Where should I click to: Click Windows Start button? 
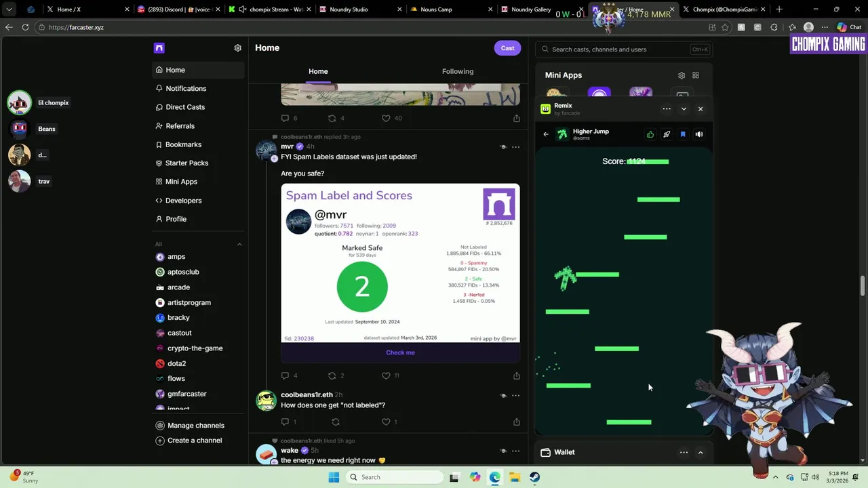pos(334,477)
